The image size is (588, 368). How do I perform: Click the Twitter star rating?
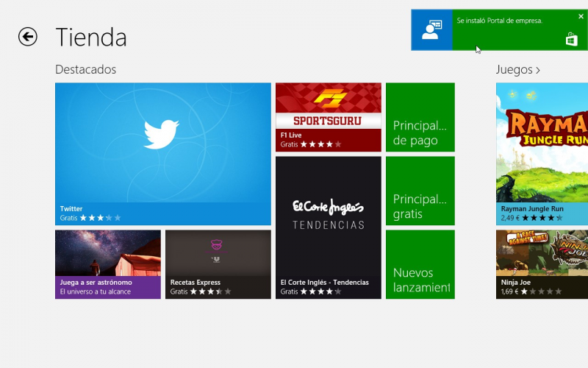tap(100, 218)
